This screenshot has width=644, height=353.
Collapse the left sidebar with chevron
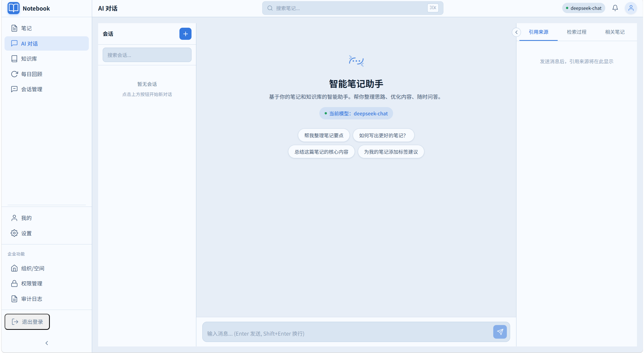47,343
